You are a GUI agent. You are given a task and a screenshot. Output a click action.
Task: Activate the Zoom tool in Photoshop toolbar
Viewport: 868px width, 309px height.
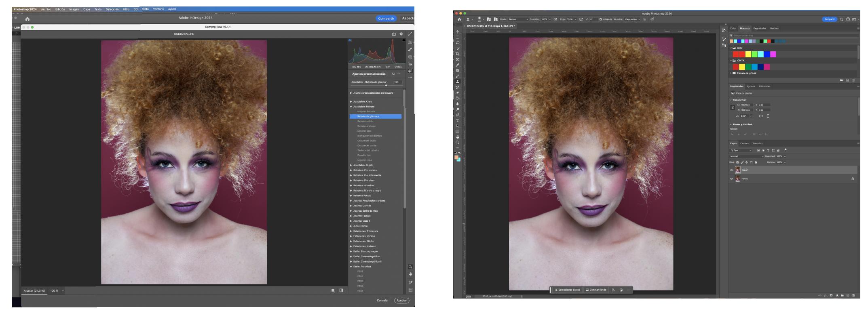(458, 143)
